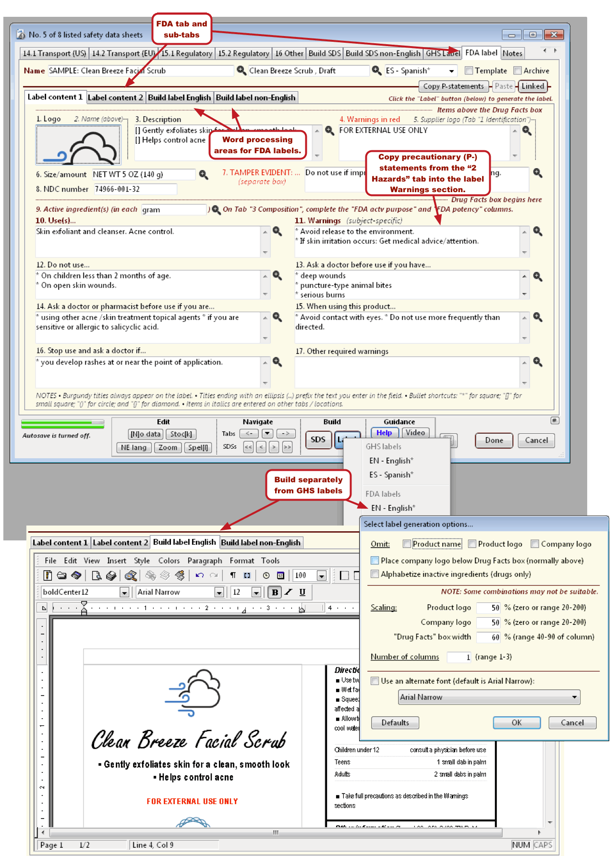Viewport: 616px width, 856px height.
Task: Open the Arial Narrow font dropdown in editor toolbar
Action: coord(219,592)
